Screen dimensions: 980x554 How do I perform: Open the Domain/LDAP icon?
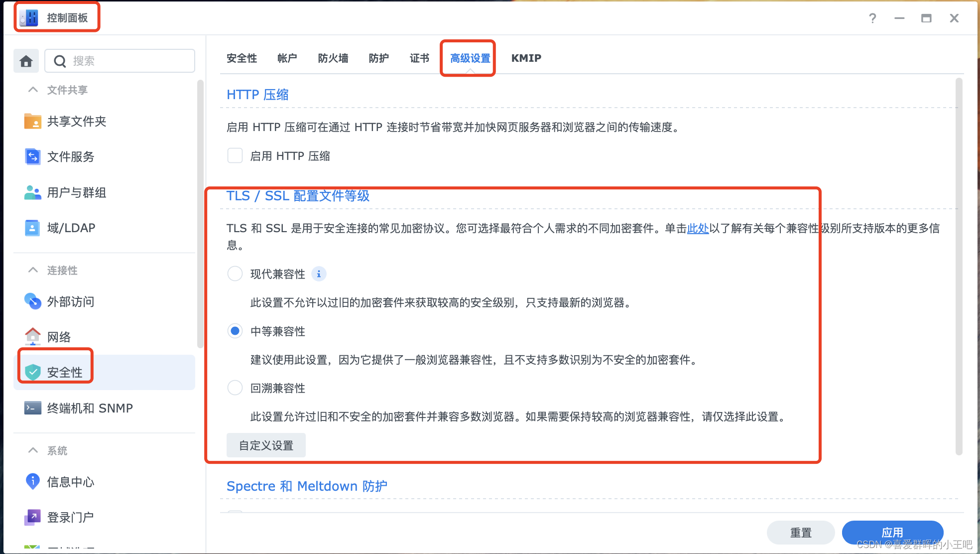[x=33, y=228]
